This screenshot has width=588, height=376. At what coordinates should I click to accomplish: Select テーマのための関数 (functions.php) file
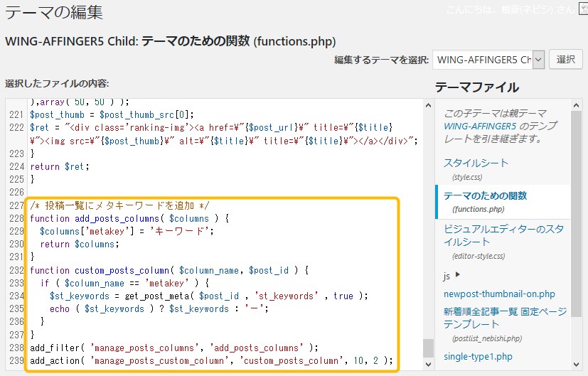coord(485,195)
